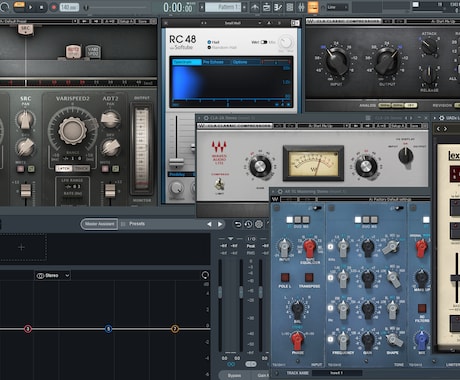Screen dimensions: 460x380
Task: Click the red EQ node 3
Action: [28, 329]
